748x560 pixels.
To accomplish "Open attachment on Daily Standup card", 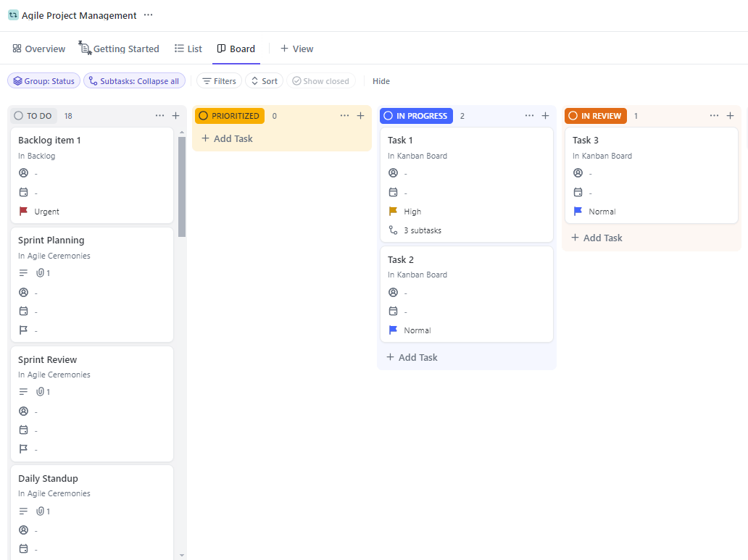I will pyautogui.click(x=43, y=511).
